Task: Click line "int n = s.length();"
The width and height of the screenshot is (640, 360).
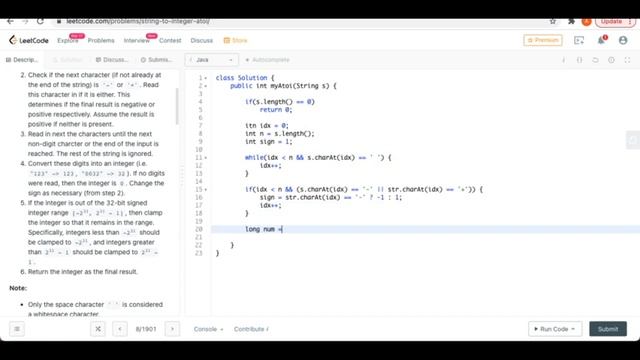Action: 280,134
